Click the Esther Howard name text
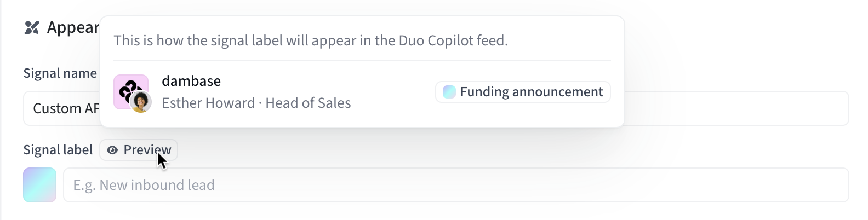 pos(208,103)
